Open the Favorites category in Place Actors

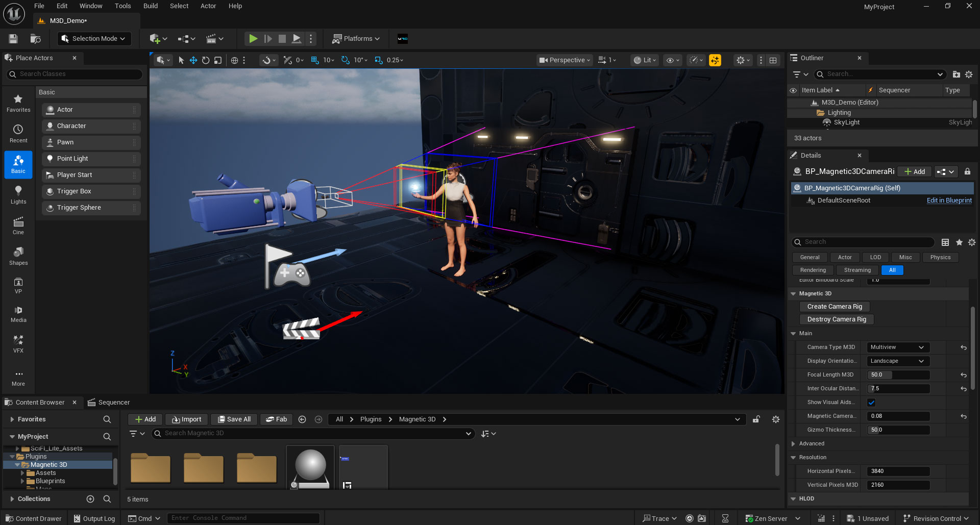[18, 104]
